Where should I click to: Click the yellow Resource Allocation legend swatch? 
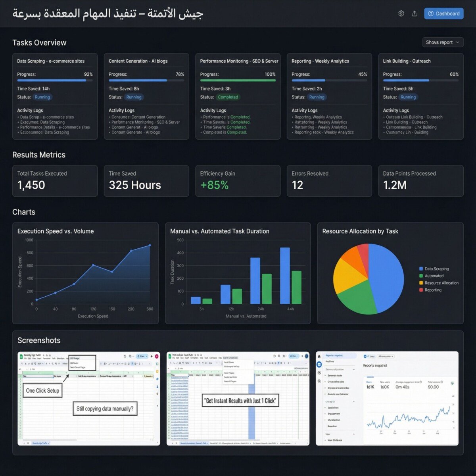[421, 283]
